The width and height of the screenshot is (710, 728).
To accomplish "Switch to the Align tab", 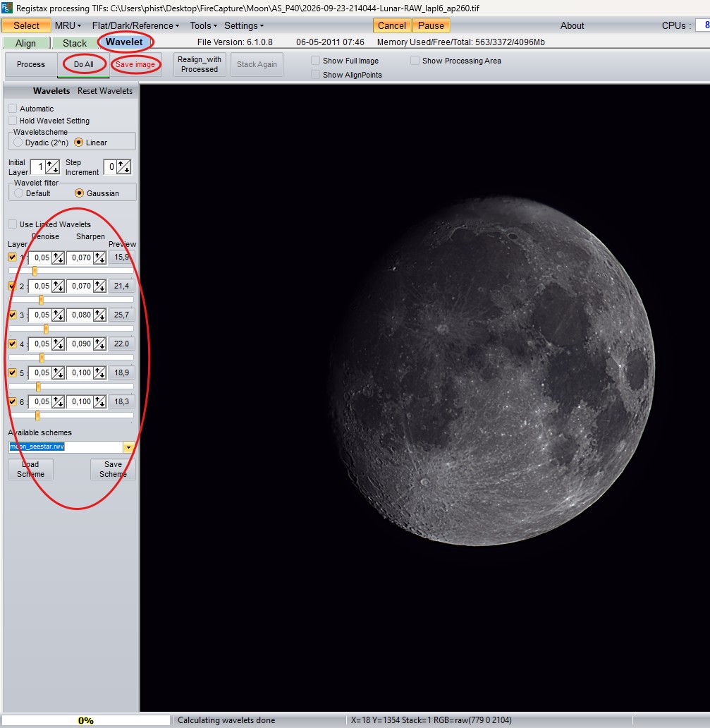I will point(25,43).
